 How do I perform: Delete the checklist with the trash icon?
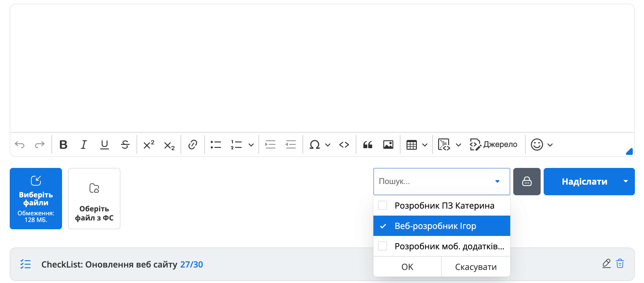pyautogui.click(x=620, y=264)
